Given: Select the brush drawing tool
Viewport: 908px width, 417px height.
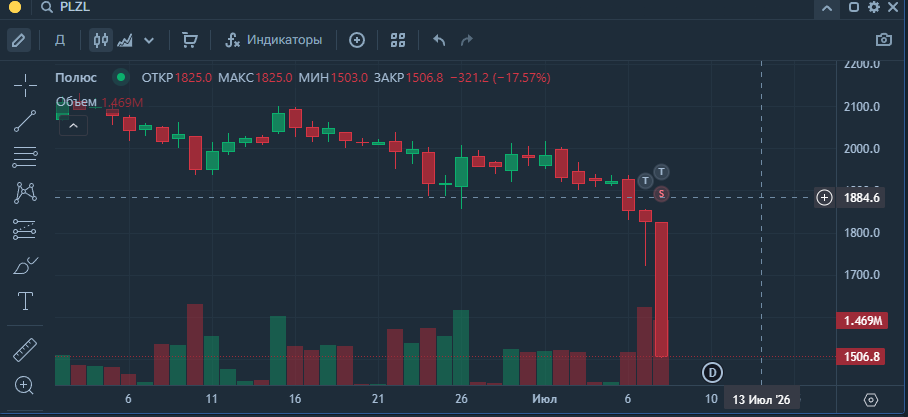Looking at the screenshot, I should point(25,265).
